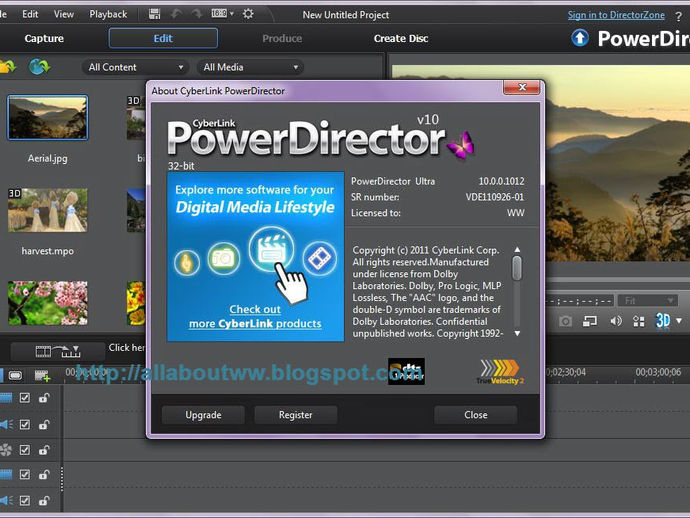Open the View menu
The image size is (690, 518).
coord(64,14)
